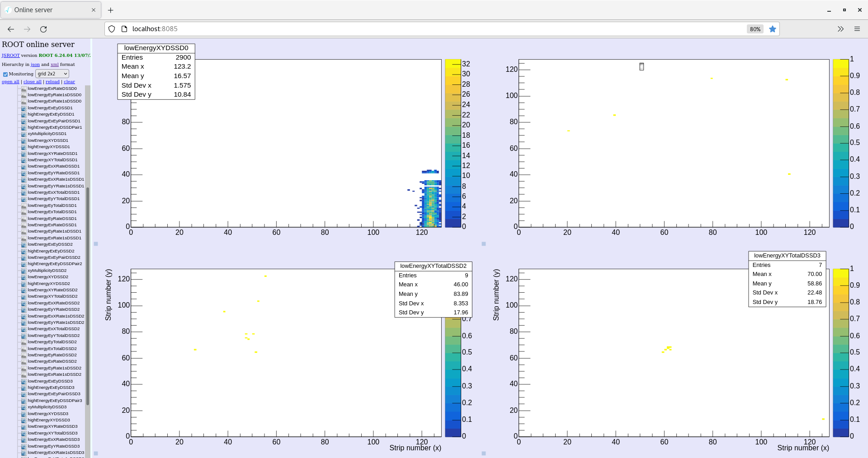Click the bookmark star icon in address bar
Screen dimensions: 868x458
coord(773,29)
